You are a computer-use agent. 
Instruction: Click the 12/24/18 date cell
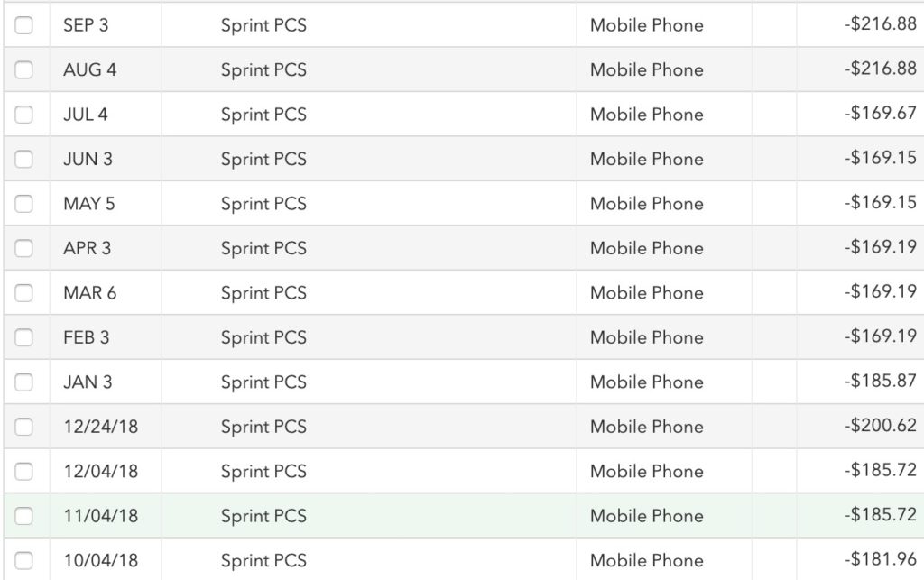[101, 427]
